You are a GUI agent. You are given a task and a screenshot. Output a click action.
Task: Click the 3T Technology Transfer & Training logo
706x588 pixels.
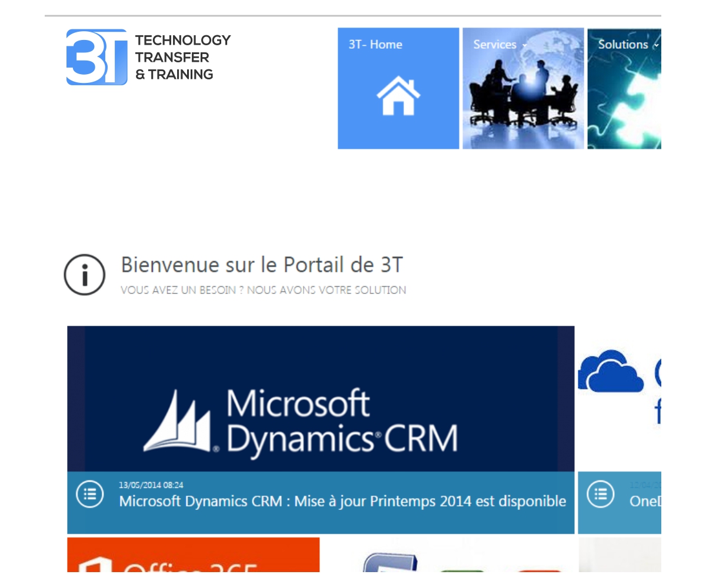click(x=148, y=57)
